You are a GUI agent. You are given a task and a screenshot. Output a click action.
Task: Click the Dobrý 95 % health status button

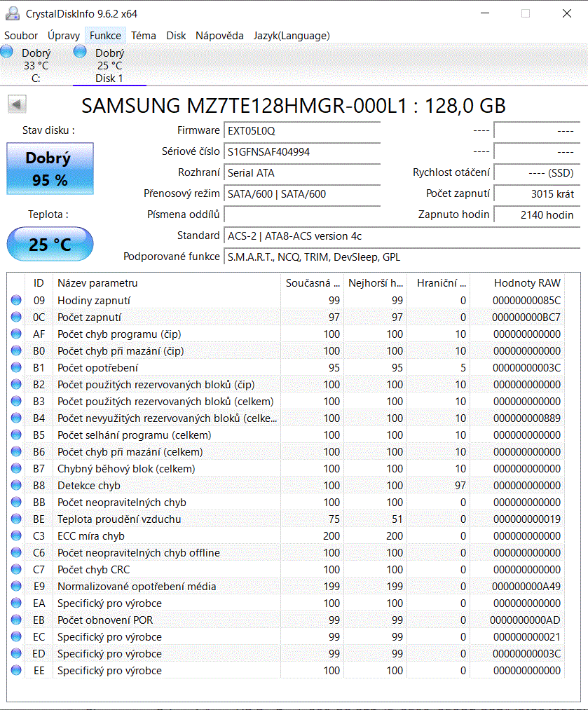pos(50,168)
